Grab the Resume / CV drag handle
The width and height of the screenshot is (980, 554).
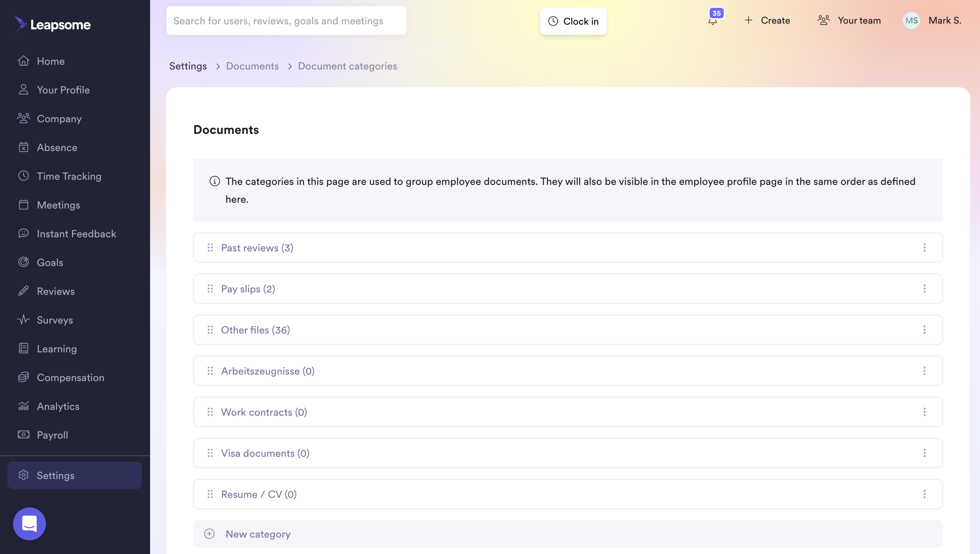click(210, 494)
